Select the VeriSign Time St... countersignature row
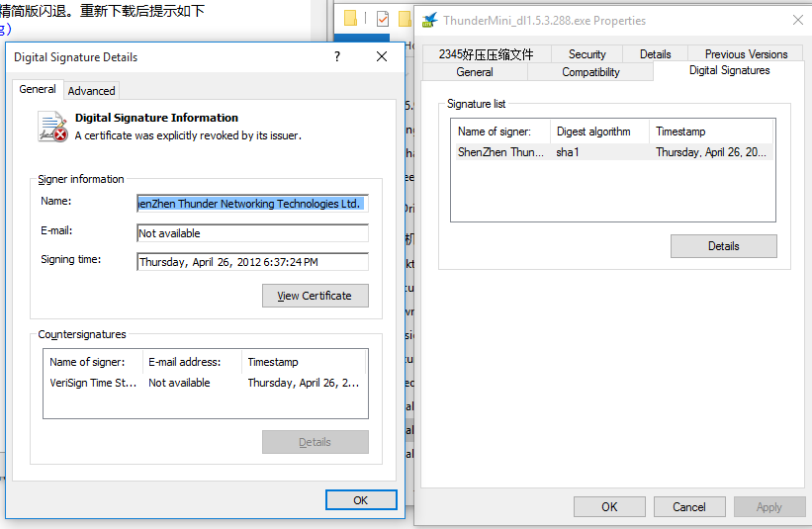Viewport: 812px width, 529px height. click(x=205, y=383)
